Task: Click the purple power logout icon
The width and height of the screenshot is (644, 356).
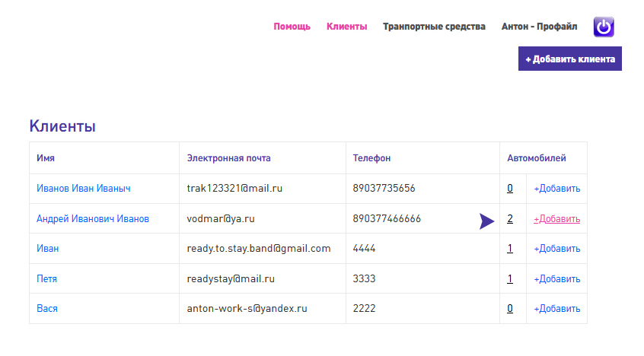Action: (604, 27)
